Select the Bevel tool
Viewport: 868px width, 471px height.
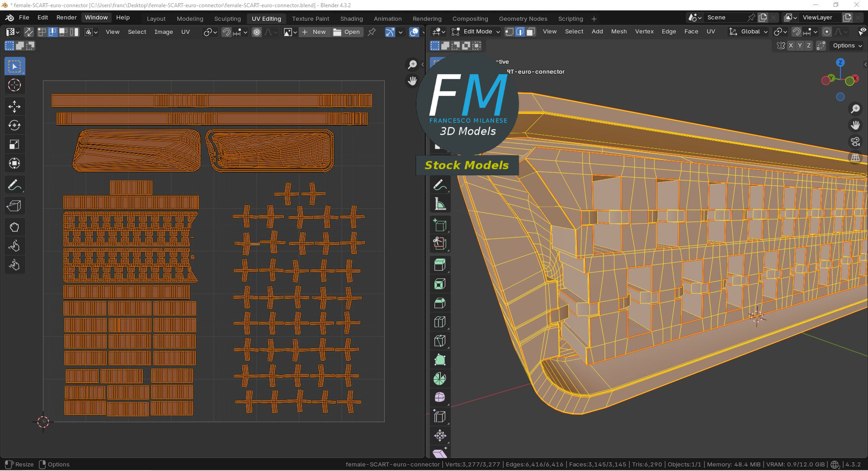point(440,303)
